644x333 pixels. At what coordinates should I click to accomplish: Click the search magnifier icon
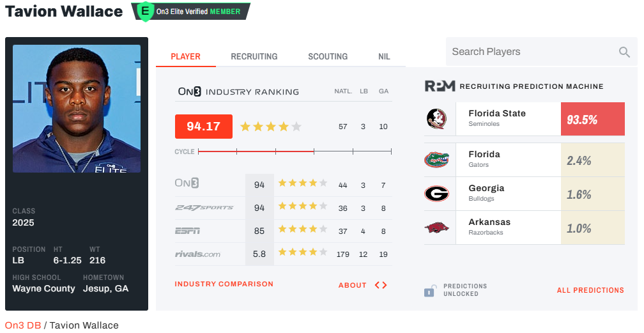(x=624, y=52)
